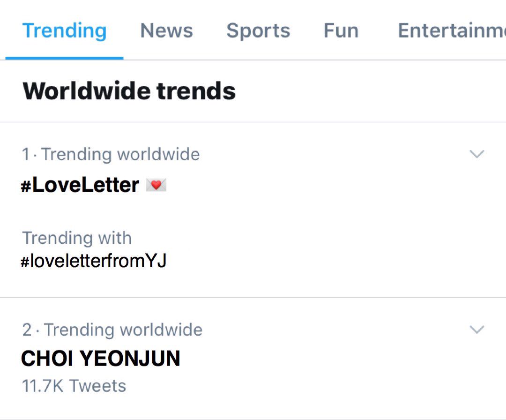Expand options chevron for #LoveLetter trend
This screenshot has height=420, width=506.
(x=476, y=154)
